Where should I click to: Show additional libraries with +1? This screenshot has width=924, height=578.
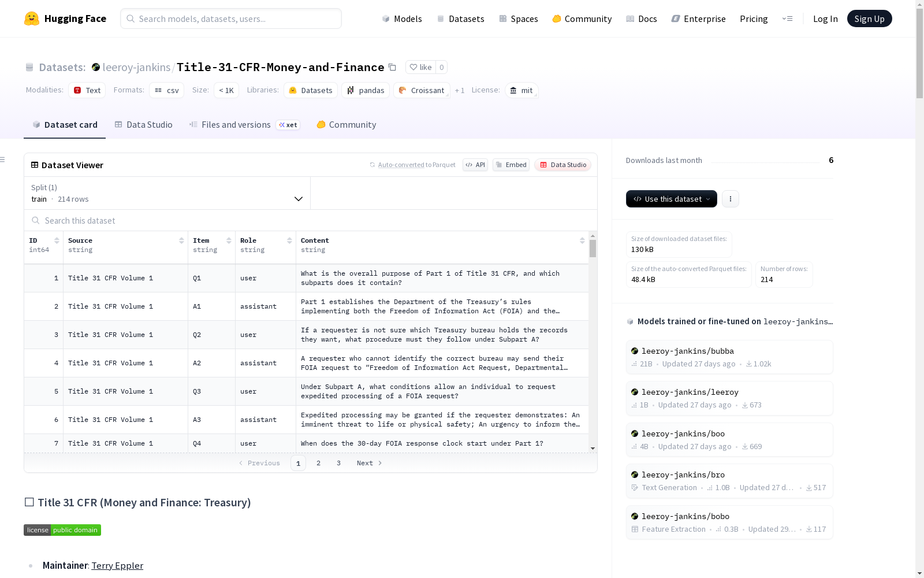[460, 90]
